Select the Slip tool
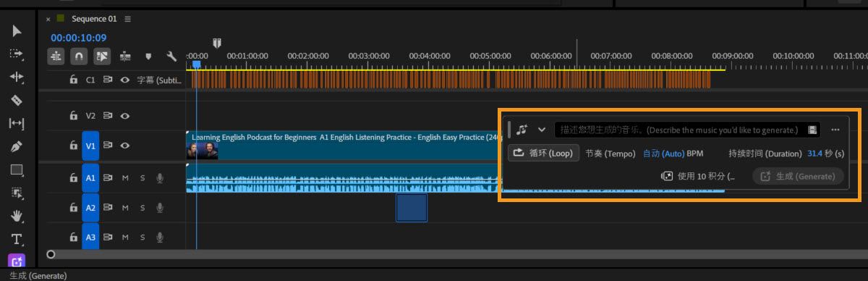The width and height of the screenshot is (868, 281). [17, 124]
